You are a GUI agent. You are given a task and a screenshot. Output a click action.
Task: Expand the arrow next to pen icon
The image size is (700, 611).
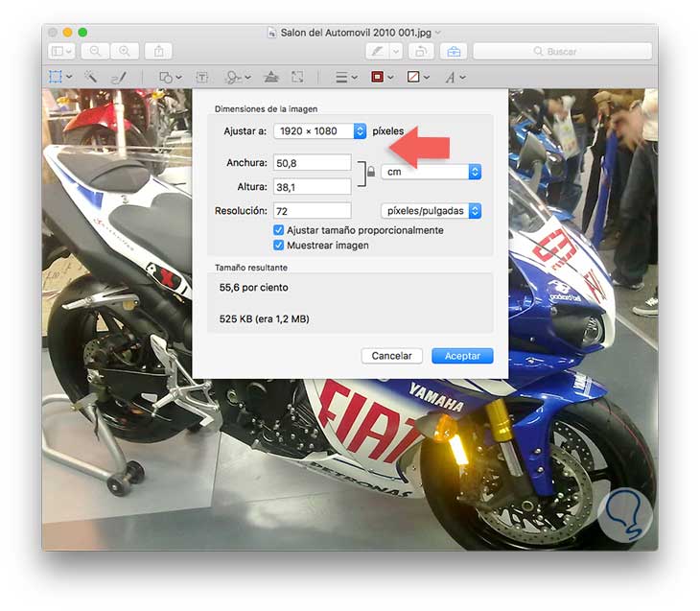click(x=396, y=52)
